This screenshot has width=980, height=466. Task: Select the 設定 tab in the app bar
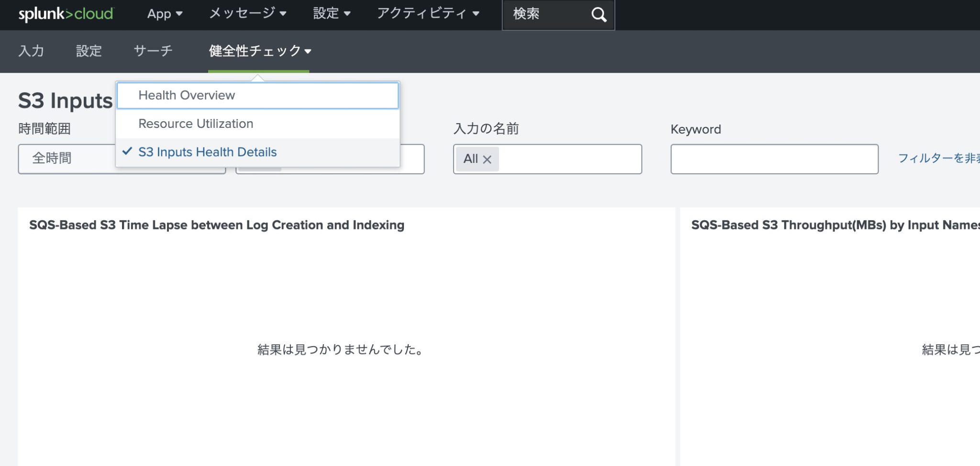click(88, 51)
